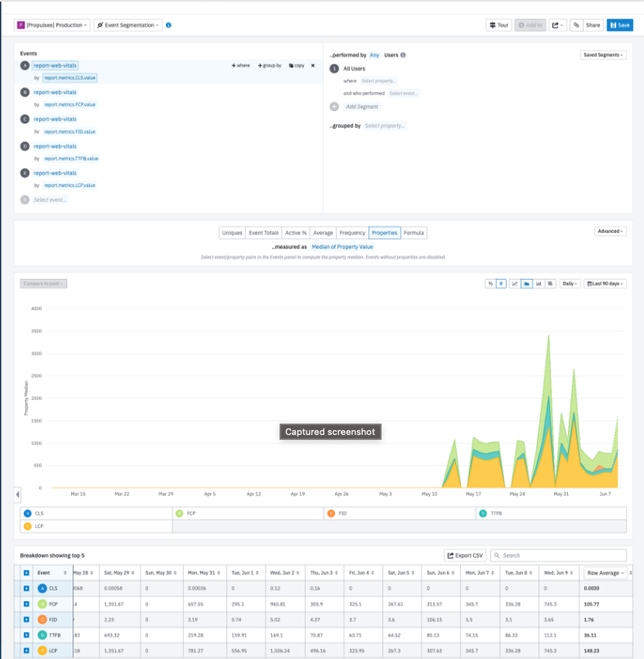Switch to the Formula tab

coord(414,233)
